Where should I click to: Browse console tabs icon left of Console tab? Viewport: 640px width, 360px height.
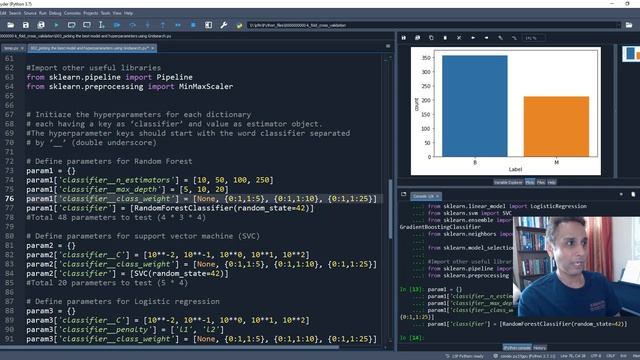click(x=403, y=195)
